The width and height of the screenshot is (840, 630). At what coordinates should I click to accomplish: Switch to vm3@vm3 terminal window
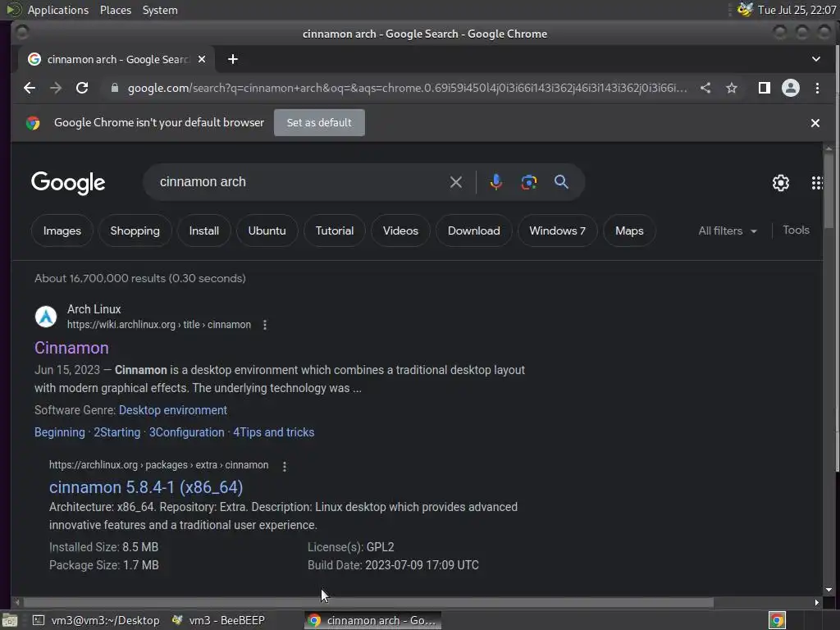pyautogui.click(x=97, y=620)
